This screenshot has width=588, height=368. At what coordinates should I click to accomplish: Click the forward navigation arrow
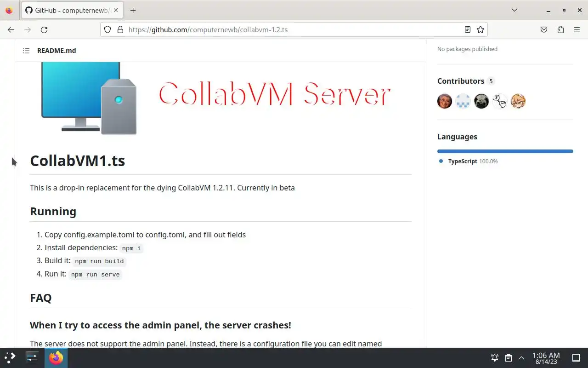pos(28,29)
